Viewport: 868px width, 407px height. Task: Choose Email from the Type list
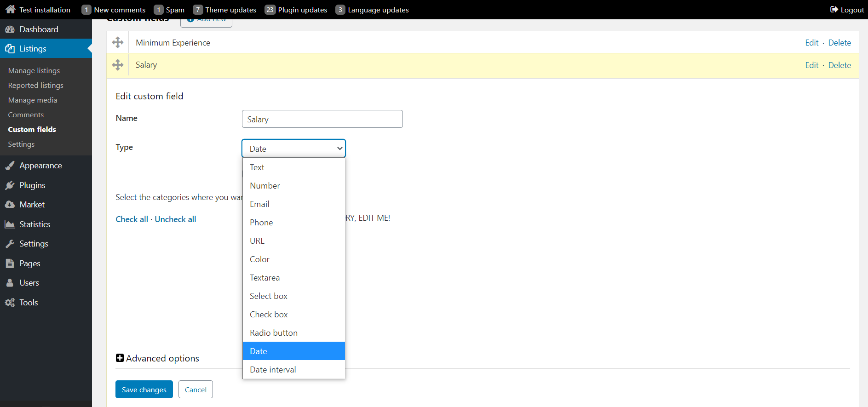pyautogui.click(x=294, y=204)
